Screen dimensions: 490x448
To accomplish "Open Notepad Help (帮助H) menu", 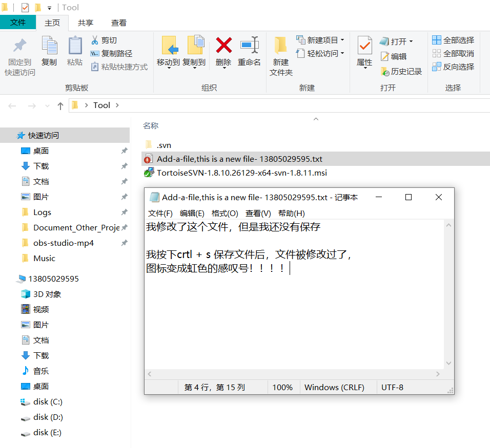I will [x=292, y=213].
